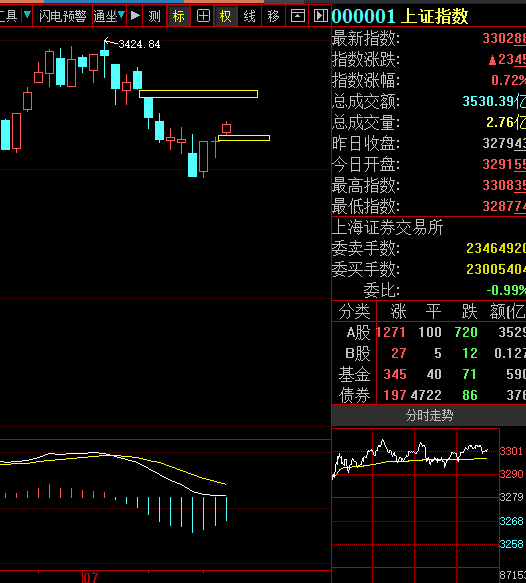
Task: Click the 涨 column header
Action: pyautogui.click(x=398, y=311)
